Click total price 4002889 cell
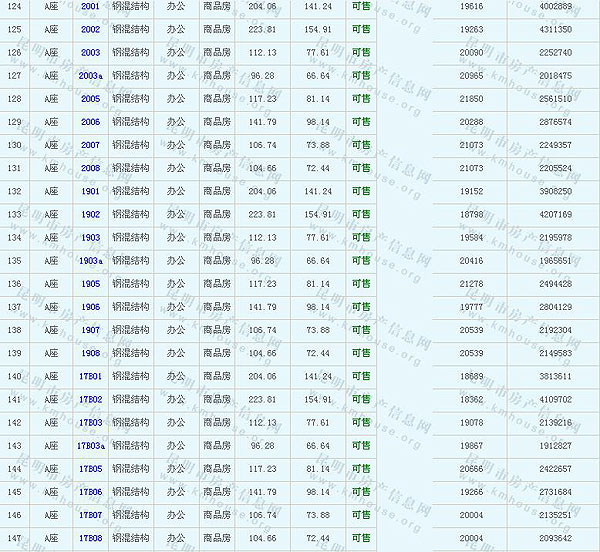 pos(555,6)
